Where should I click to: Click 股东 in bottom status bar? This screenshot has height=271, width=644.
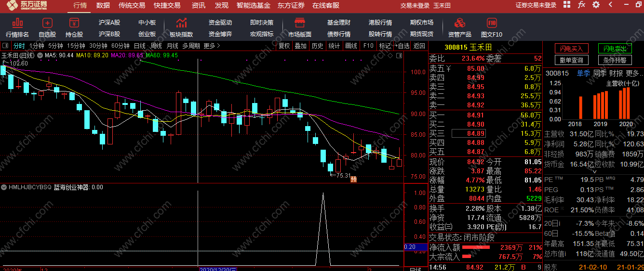[550, 267]
